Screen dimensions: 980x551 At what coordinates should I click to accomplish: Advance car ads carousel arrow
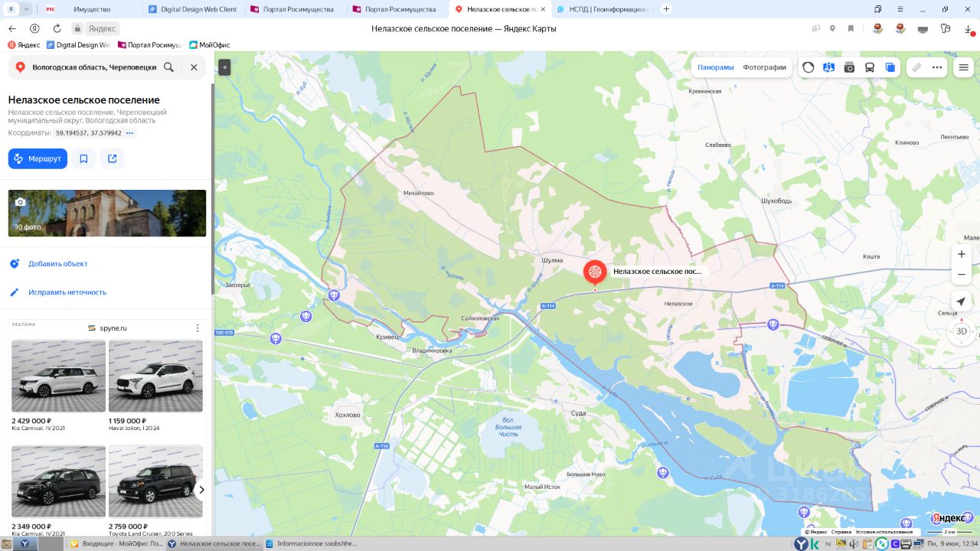[x=201, y=490]
